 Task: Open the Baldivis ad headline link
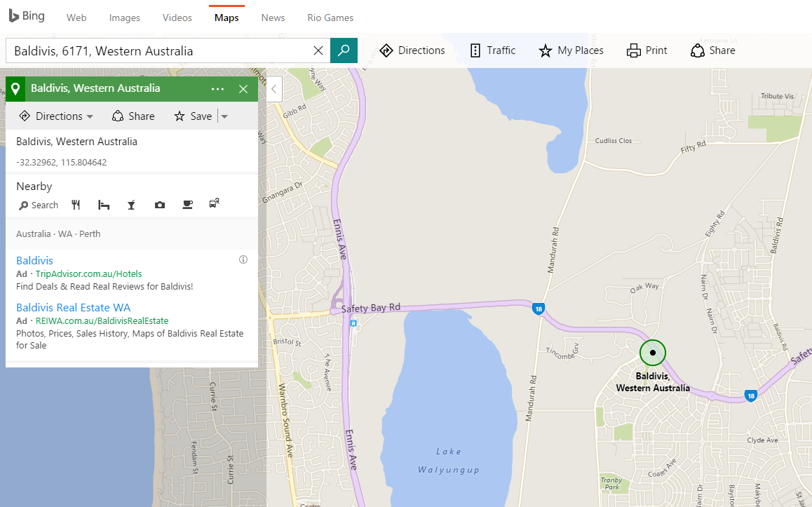click(34, 260)
